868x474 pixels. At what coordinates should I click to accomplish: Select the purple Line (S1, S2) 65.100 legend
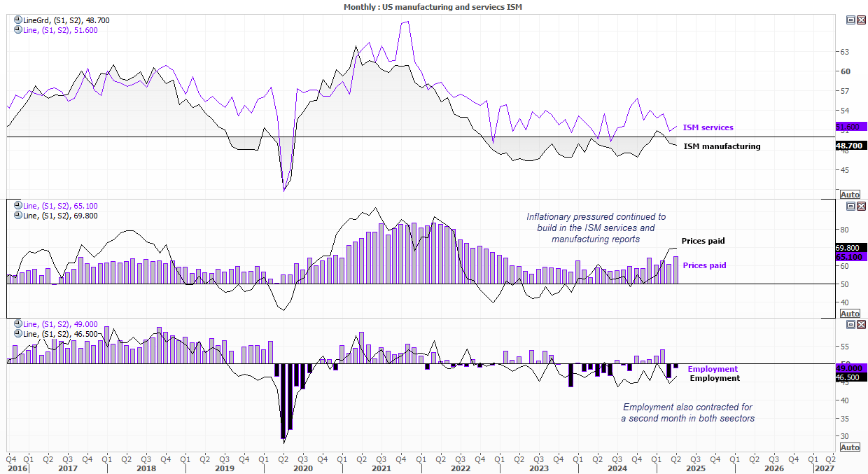click(x=60, y=206)
